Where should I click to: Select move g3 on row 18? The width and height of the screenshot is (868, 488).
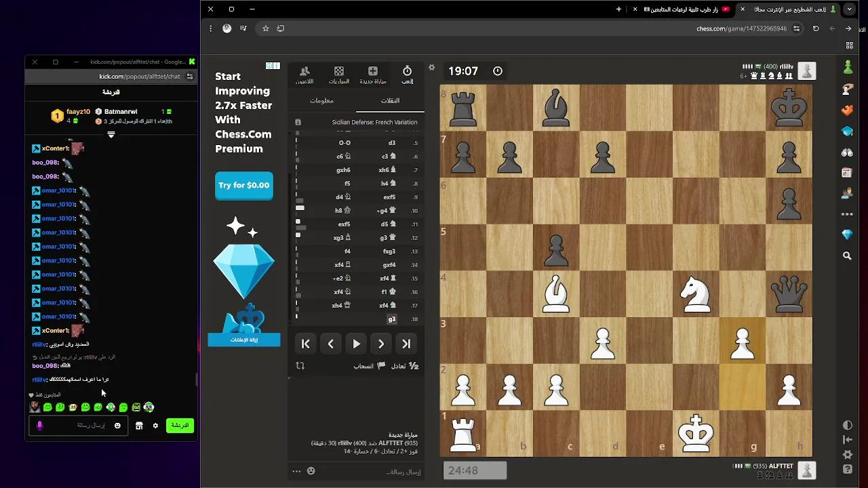click(x=392, y=319)
